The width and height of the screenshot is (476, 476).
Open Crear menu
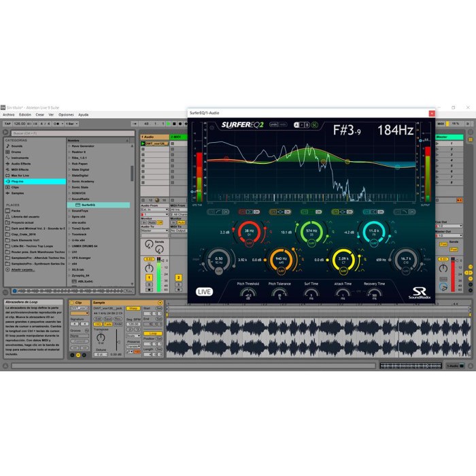(x=39, y=115)
